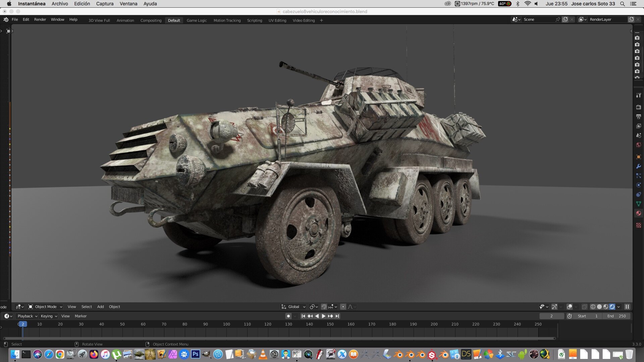Open the Material properties tab
The width and height of the screenshot is (644, 362).
point(638,213)
